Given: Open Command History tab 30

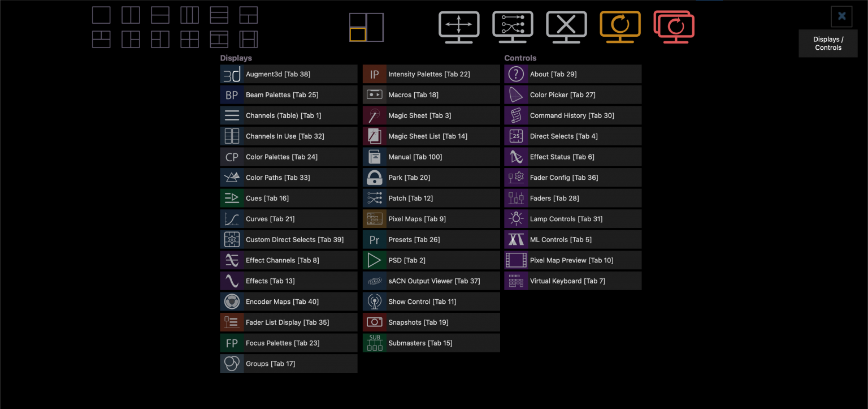Looking at the screenshot, I should click(x=573, y=115).
